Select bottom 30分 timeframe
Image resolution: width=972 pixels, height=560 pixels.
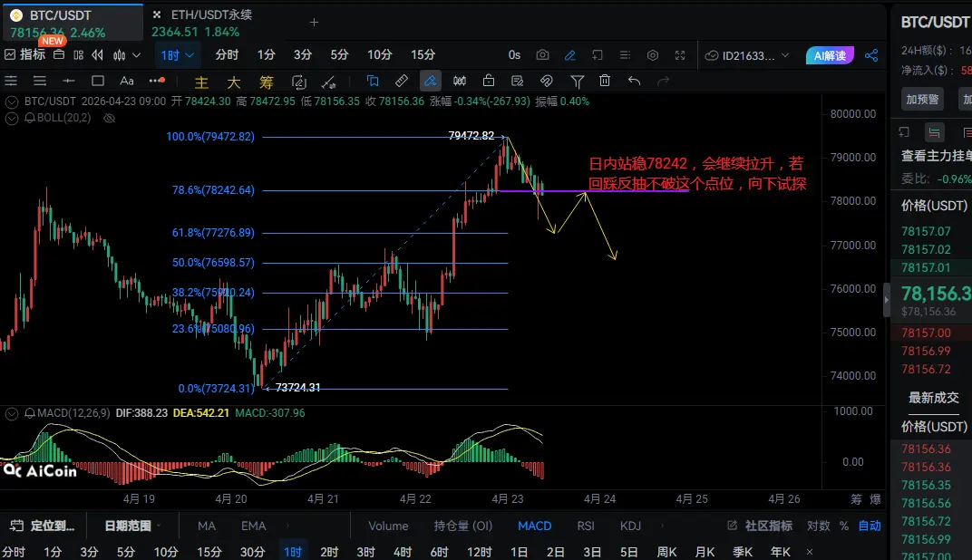[253, 552]
